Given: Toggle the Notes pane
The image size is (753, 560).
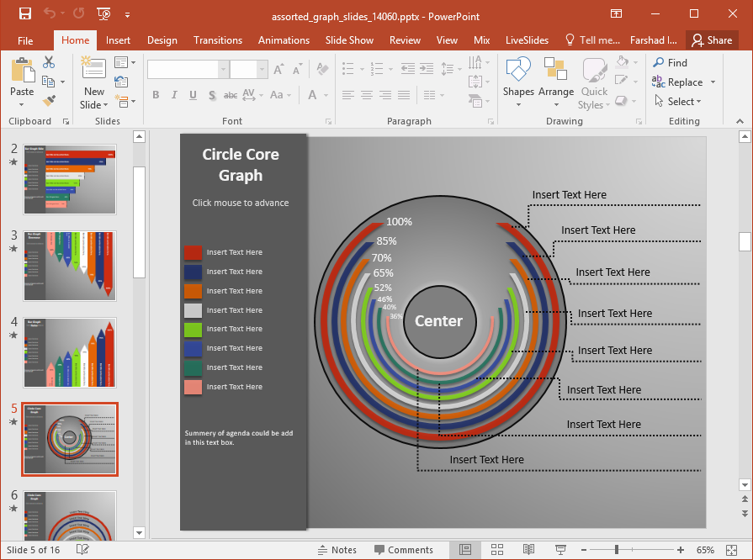Looking at the screenshot, I should point(337,550).
